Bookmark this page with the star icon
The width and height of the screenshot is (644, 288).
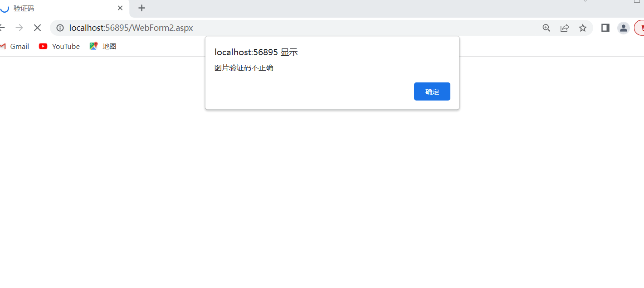[x=583, y=28]
